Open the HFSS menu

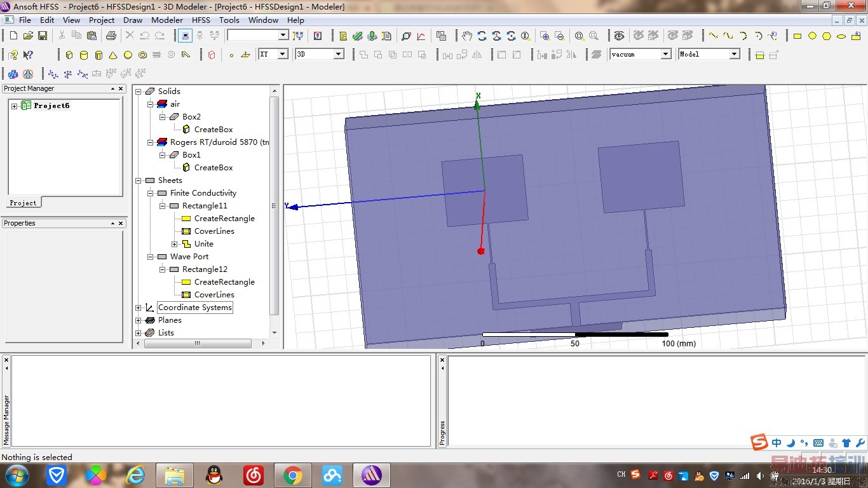coord(201,20)
